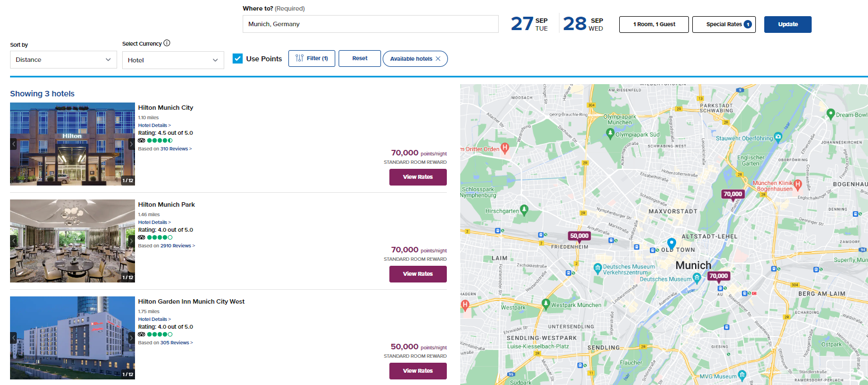Screen dimensions: 868x385
Task: Remove the Available hotels filter chip via X
Action: (x=438, y=59)
